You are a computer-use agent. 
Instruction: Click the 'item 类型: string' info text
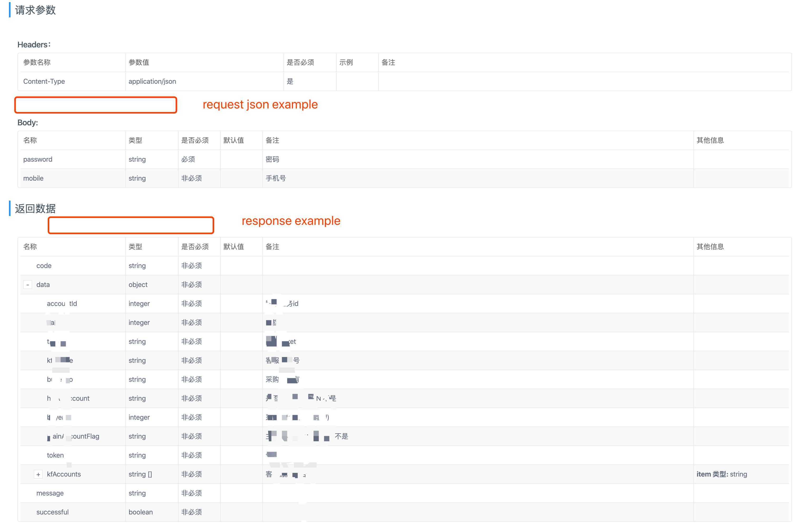[721, 474]
